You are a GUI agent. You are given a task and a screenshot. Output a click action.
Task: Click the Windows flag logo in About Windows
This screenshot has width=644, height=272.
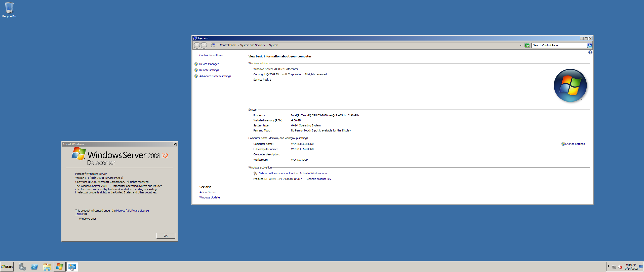[79, 154]
